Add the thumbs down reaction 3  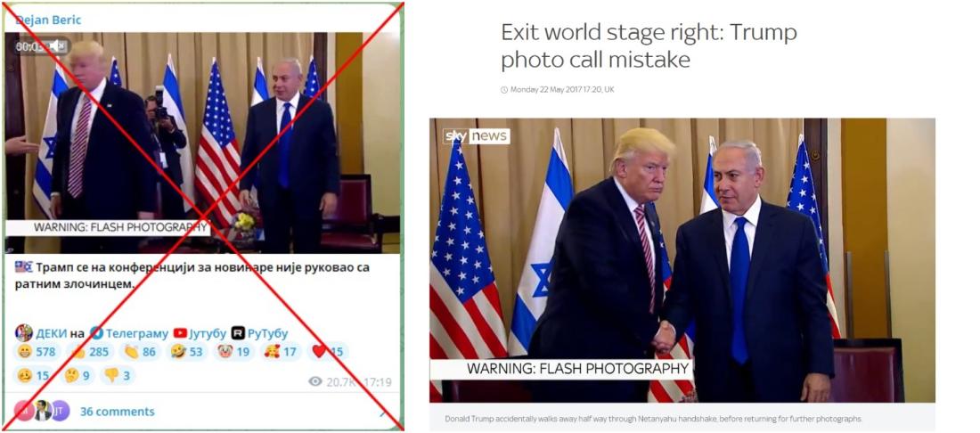click(117, 375)
